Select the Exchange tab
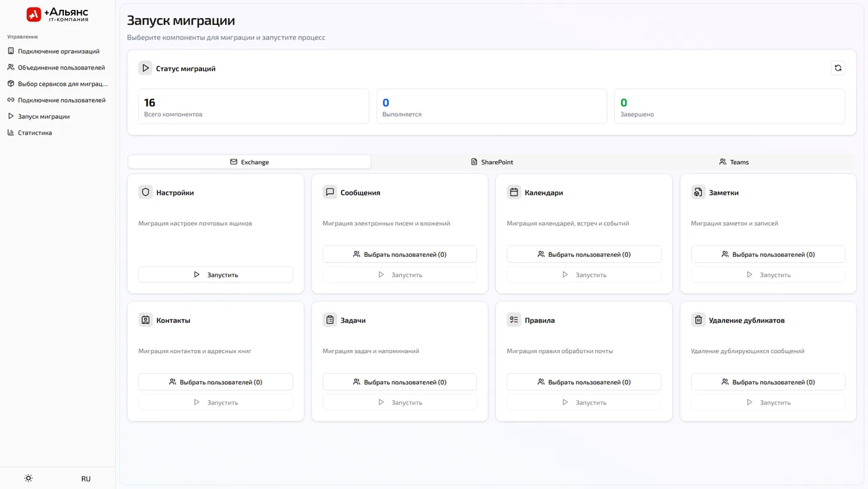The height and width of the screenshot is (489, 868). (250, 162)
